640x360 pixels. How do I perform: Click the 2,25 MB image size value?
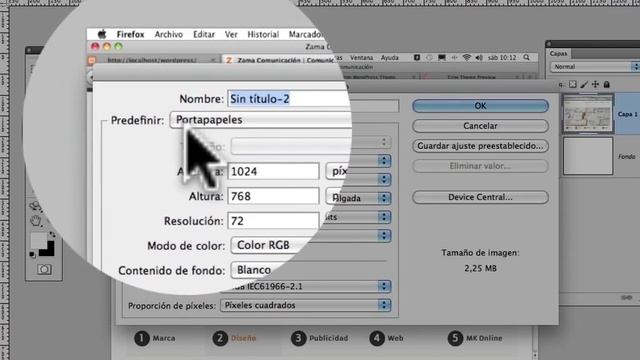coord(480,268)
